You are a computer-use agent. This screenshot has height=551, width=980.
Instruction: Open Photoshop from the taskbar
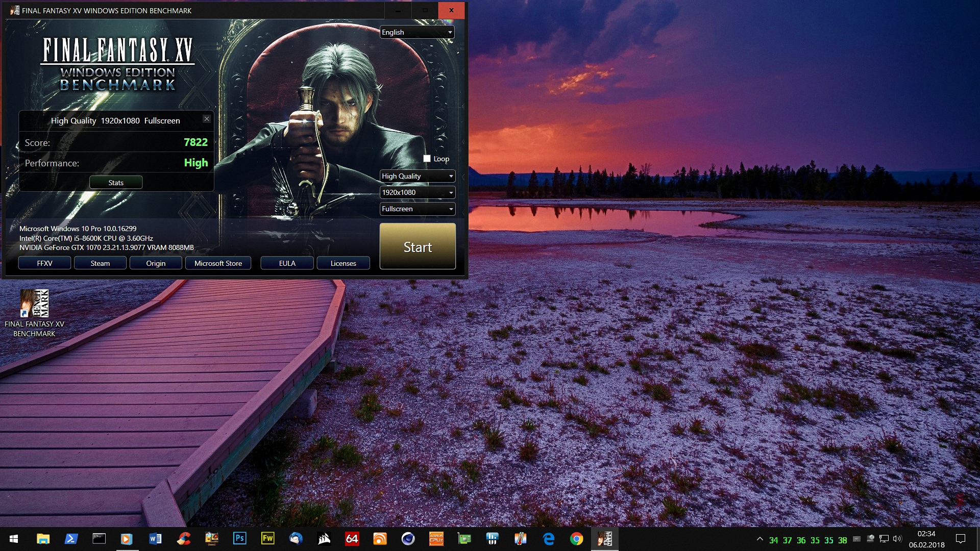(x=239, y=539)
